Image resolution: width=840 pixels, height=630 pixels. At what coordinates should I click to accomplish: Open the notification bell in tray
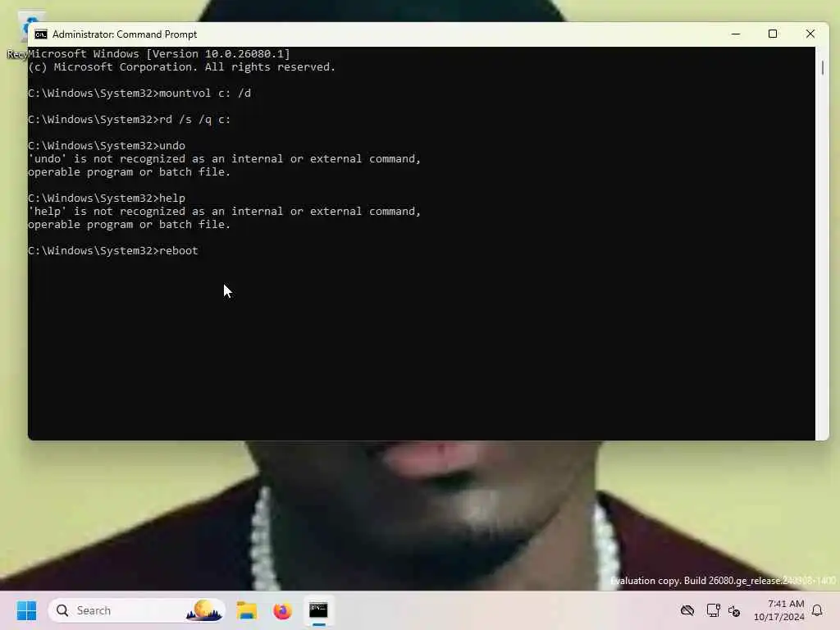click(x=817, y=610)
